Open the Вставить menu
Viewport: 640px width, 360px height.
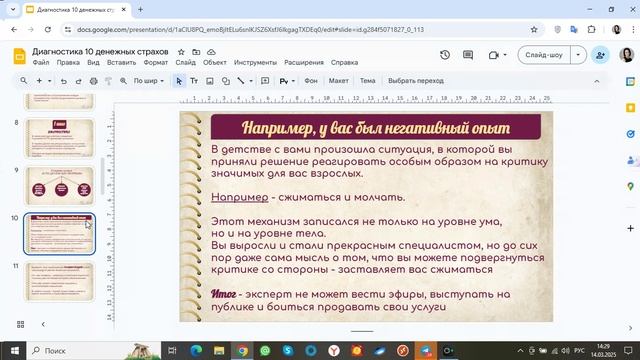(x=121, y=62)
